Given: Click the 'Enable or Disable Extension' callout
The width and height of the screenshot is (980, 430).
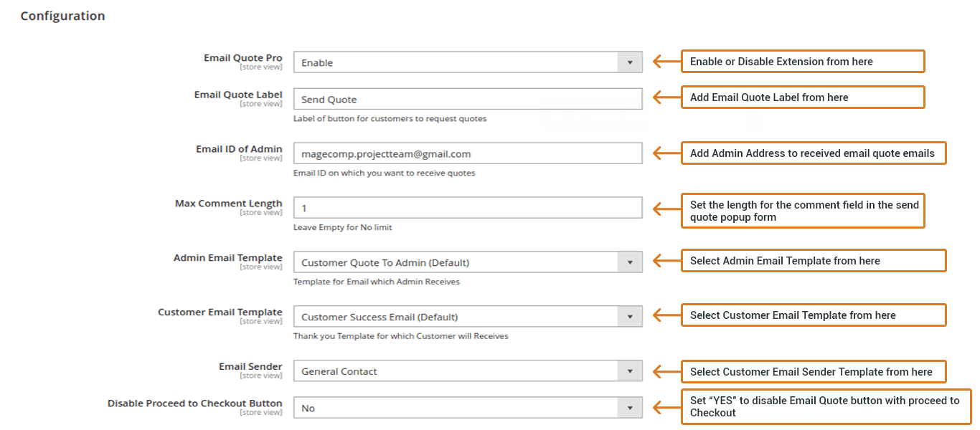Looking at the screenshot, I should click(x=802, y=62).
